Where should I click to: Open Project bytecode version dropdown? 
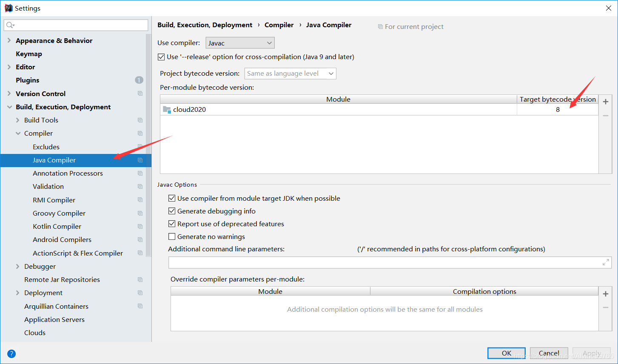290,74
